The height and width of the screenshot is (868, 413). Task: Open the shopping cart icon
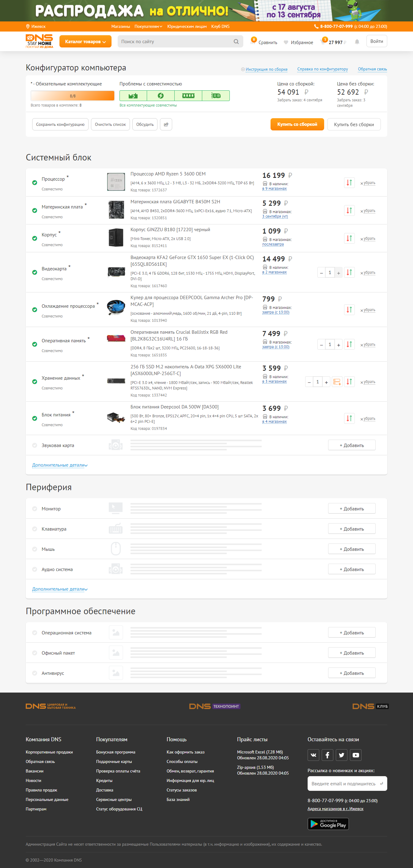coord(323,42)
